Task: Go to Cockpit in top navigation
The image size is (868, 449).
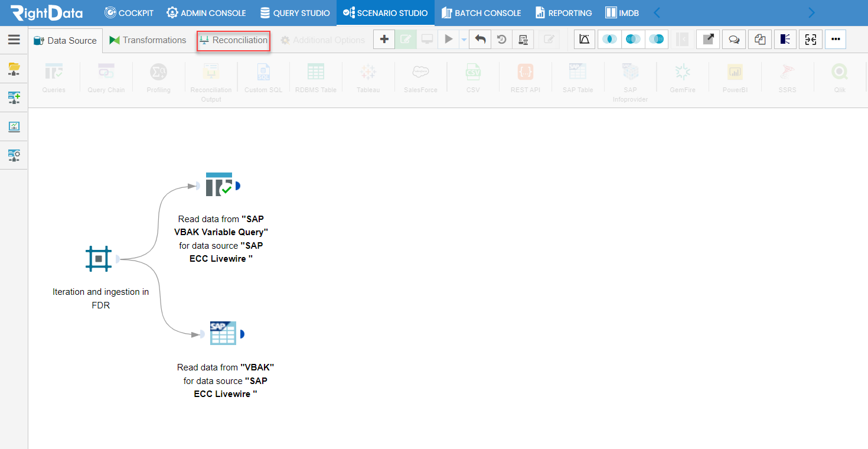Action: click(x=129, y=12)
